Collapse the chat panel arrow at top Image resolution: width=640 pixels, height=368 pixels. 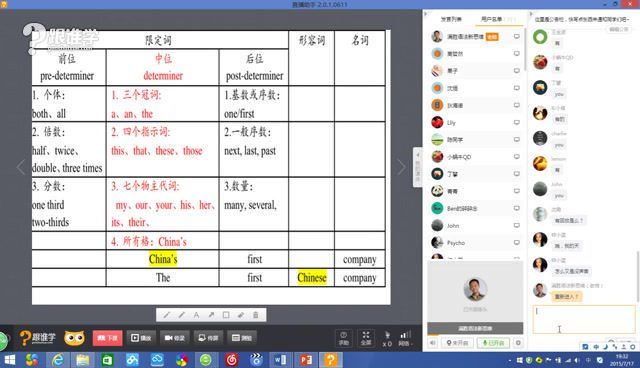(532, 14)
